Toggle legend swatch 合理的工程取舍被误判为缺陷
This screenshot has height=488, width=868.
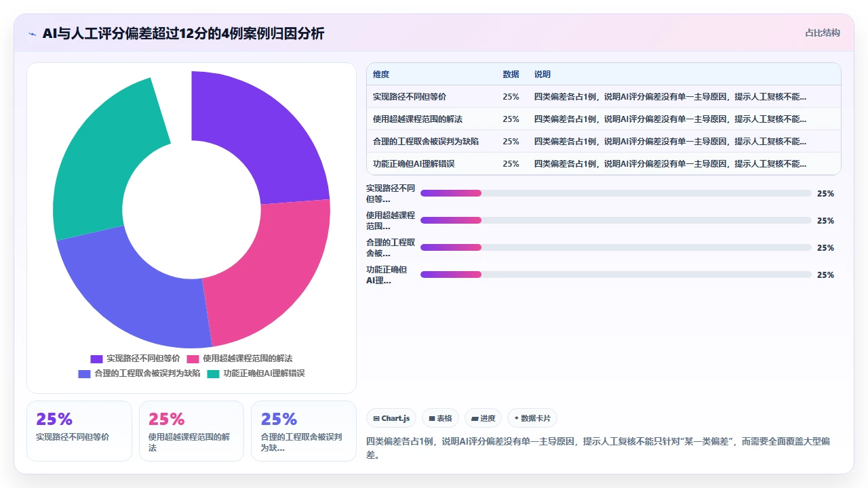point(84,373)
